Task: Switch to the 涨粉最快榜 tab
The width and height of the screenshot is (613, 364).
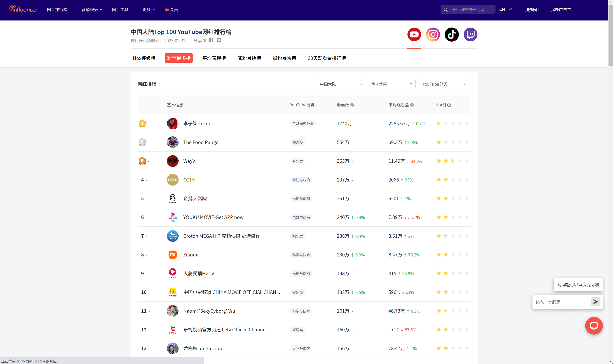Action: tap(249, 58)
